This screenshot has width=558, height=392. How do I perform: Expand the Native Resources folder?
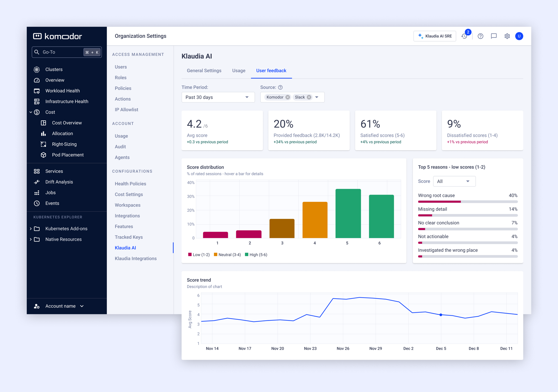(x=31, y=239)
